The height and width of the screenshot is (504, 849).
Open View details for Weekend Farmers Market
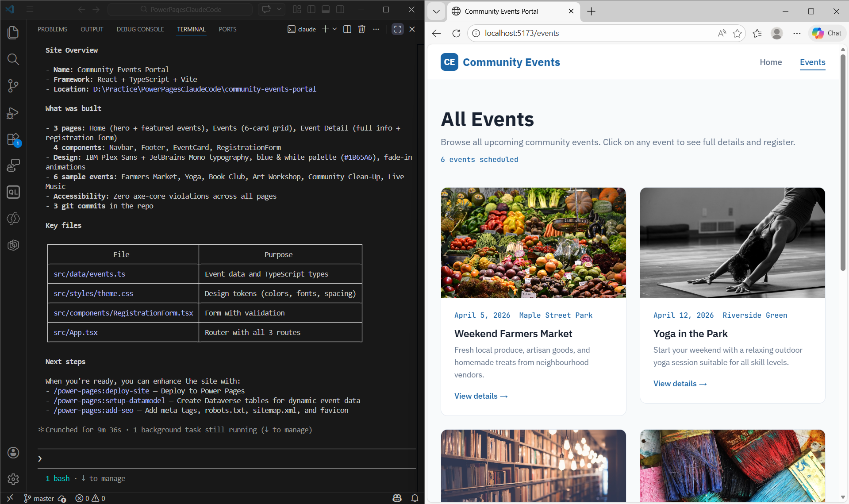point(480,396)
